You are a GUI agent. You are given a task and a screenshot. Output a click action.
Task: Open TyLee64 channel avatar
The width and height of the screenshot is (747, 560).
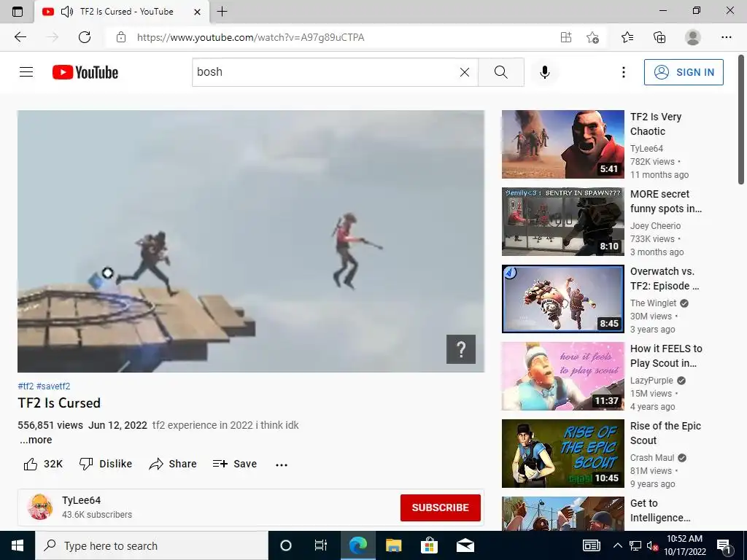click(39, 507)
